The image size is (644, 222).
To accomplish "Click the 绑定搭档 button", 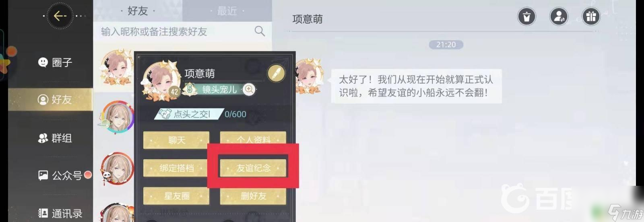I will point(176,168).
